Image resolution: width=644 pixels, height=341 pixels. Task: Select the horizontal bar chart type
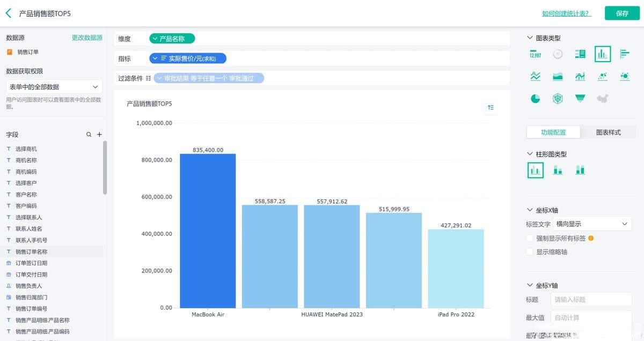coord(625,54)
